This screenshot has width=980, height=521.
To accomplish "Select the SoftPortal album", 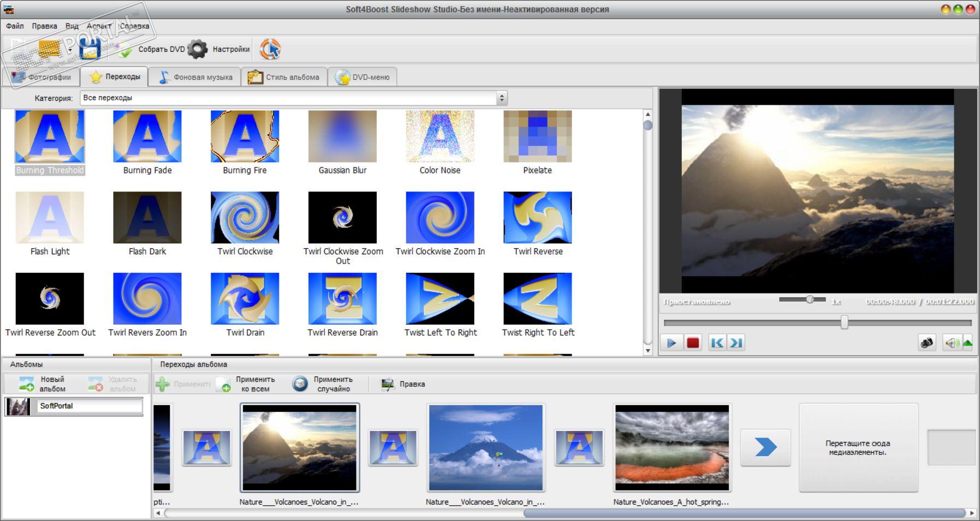I will click(74, 406).
